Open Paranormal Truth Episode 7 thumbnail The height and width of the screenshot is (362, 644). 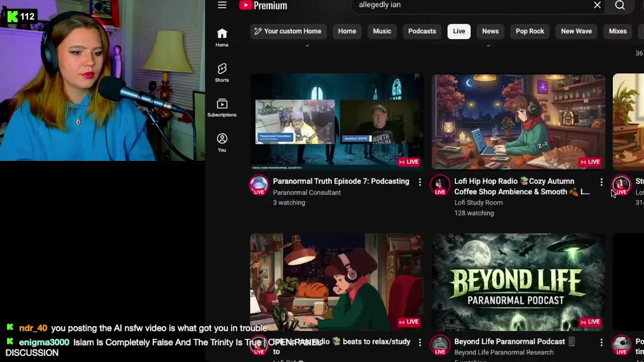point(337,122)
